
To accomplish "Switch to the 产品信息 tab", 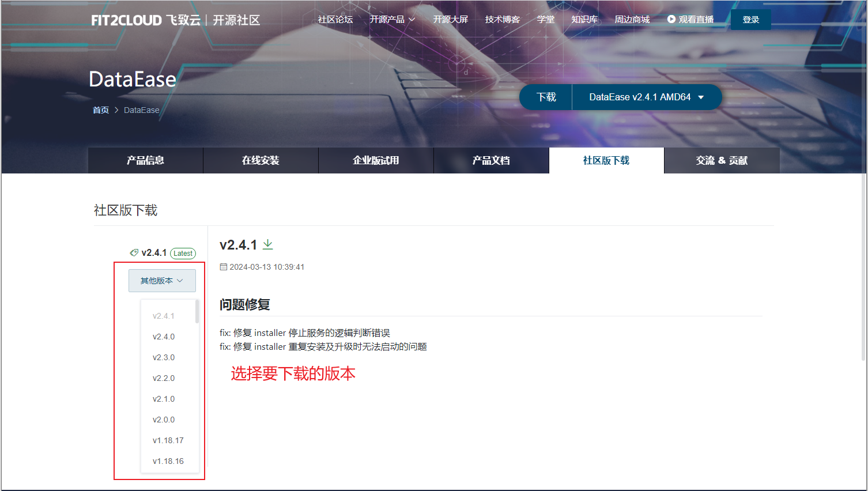I will (145, 160).
